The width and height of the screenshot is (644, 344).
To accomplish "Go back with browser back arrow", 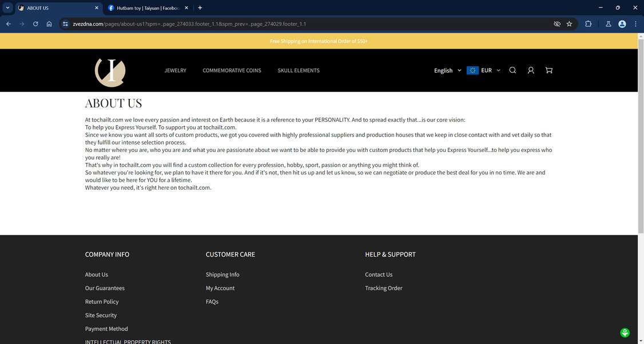I will pos(8,24).
